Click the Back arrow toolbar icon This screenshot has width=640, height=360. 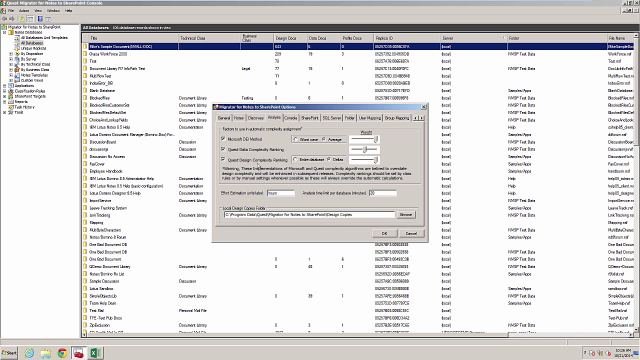click(x=4, y=19)
